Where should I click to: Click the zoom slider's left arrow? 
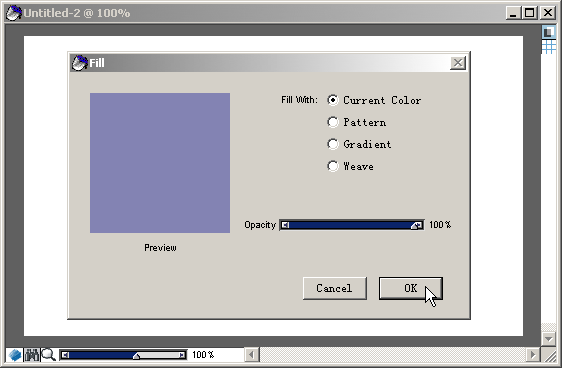[65, 355]
